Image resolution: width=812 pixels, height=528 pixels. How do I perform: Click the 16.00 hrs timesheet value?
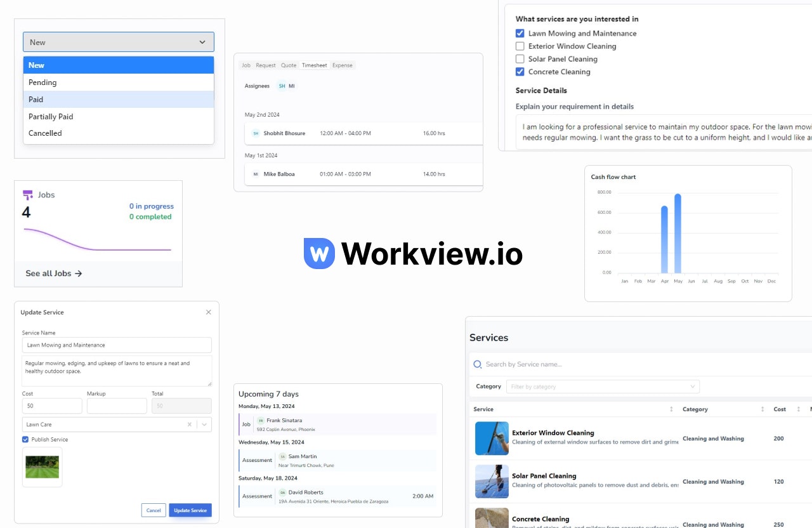click(x=434, y=133)
